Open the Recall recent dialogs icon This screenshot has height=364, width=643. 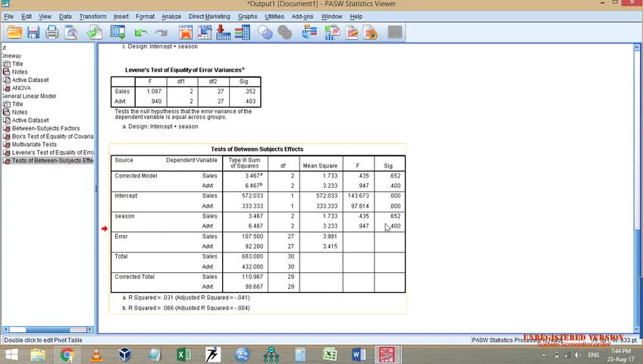pyautogui.click(x=118, y=32)
